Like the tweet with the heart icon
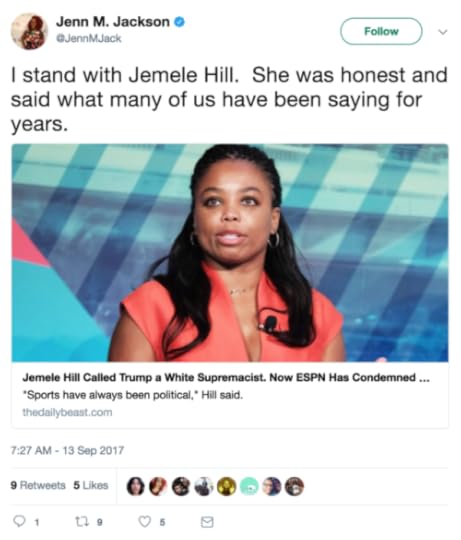This screenshot has height=540, width=461. (x=145, y=522)
